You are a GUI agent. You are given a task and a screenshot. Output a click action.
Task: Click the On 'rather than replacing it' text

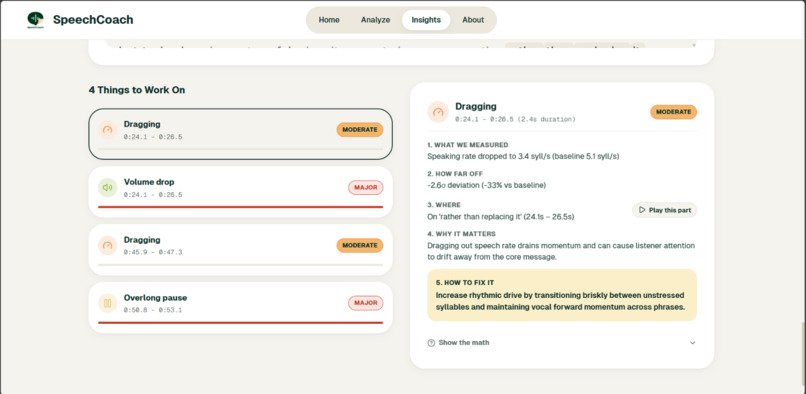click(501, 217)
